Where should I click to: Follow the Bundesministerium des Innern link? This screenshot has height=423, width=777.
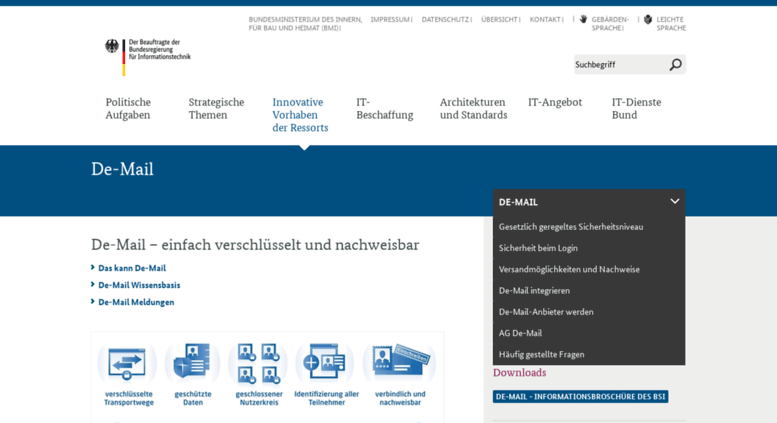305,24
